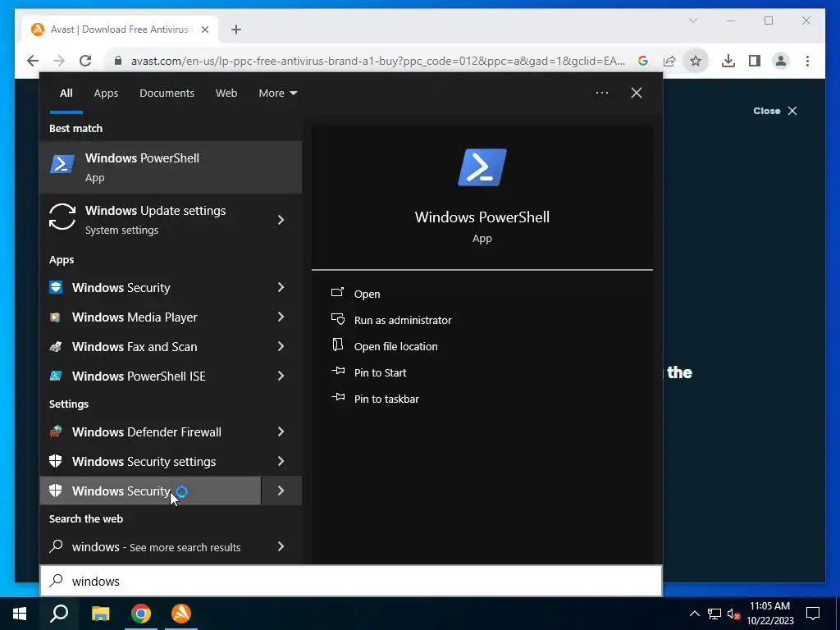Click the Chrome address bar URL
The width and height of the screenshot is (840, 630).
[377, 61]
